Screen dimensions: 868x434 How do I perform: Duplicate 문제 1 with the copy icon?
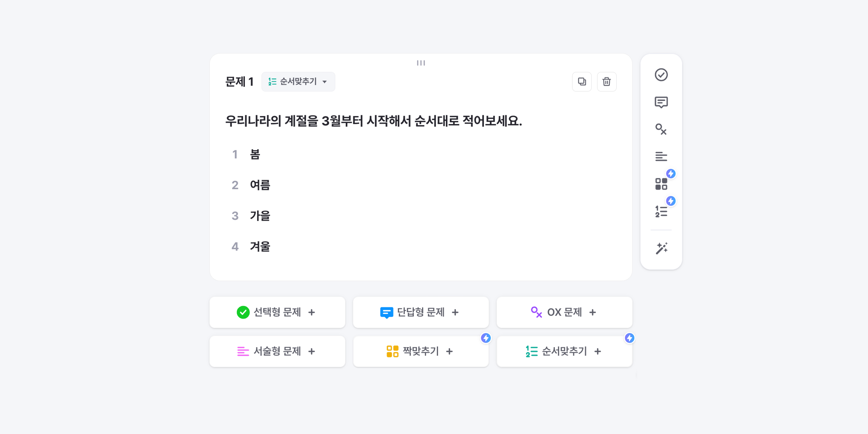(582, 82)
